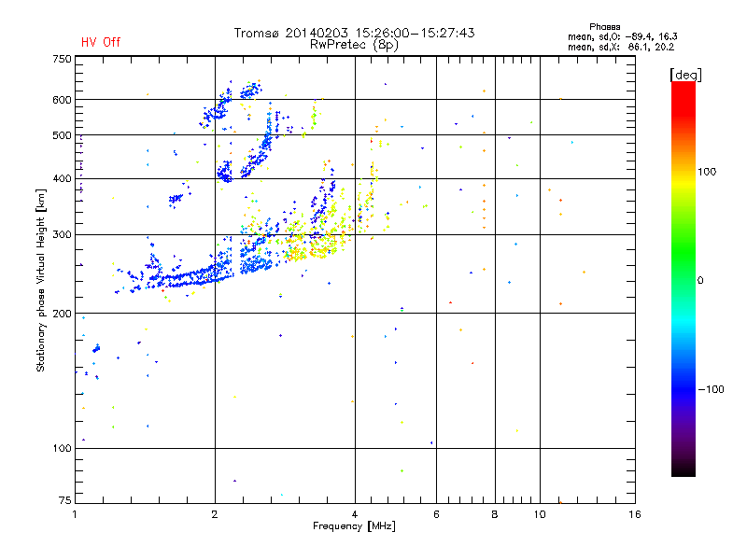Viewport: 747px width, 560px height.
Task: Click the y-axis '75' tick label
Action: point(65,500)
